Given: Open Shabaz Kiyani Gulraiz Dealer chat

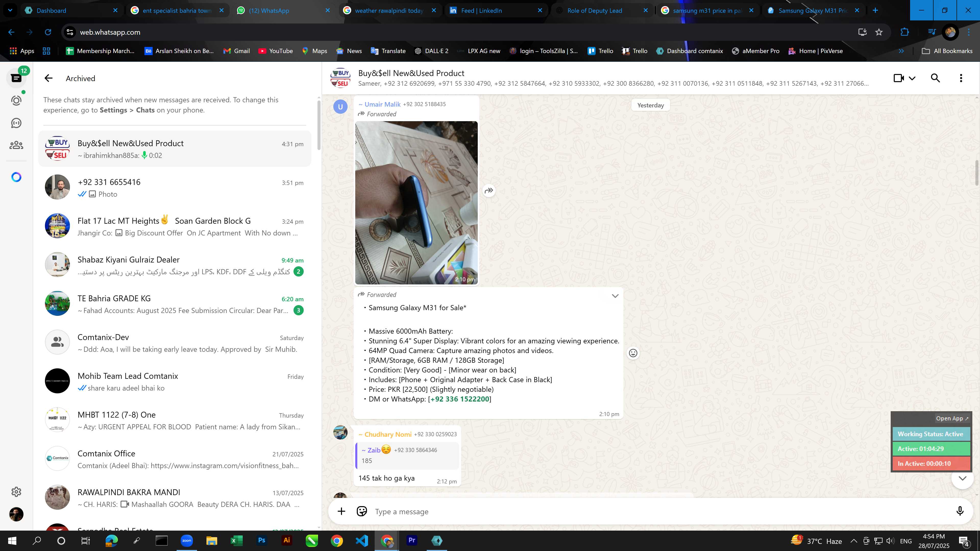Looking at the screenshot, I should point(175,265).
